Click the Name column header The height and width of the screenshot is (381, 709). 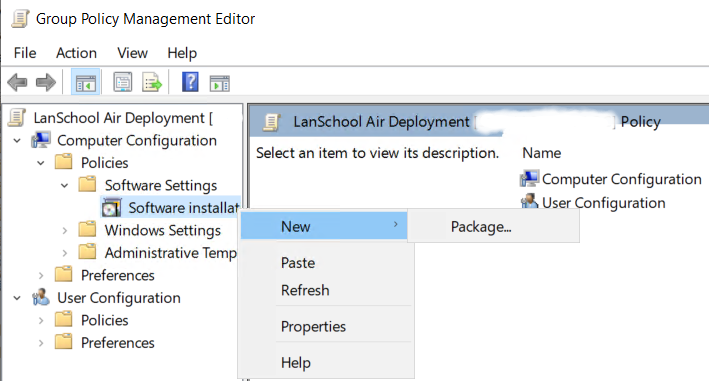(541, 153)
